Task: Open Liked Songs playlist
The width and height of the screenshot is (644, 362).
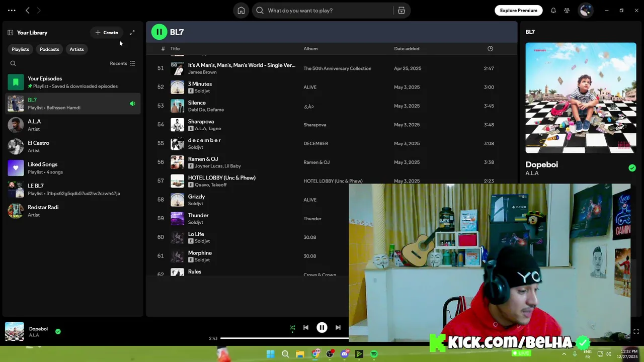Action: click(x=73, y=168)
